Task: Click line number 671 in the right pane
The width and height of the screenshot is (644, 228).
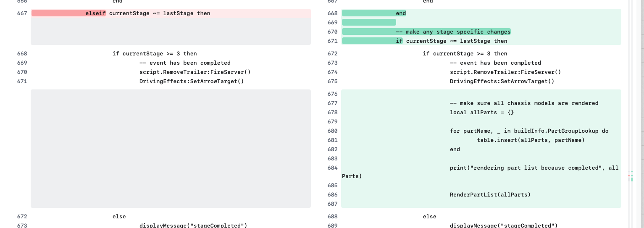Action: [332, 41]
